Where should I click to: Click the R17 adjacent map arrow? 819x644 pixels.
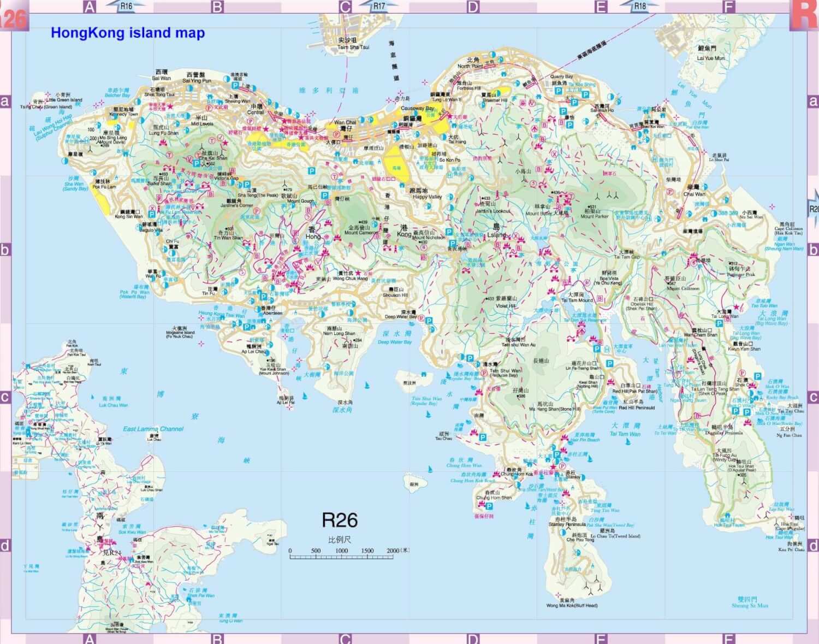[x=379, y=6]
